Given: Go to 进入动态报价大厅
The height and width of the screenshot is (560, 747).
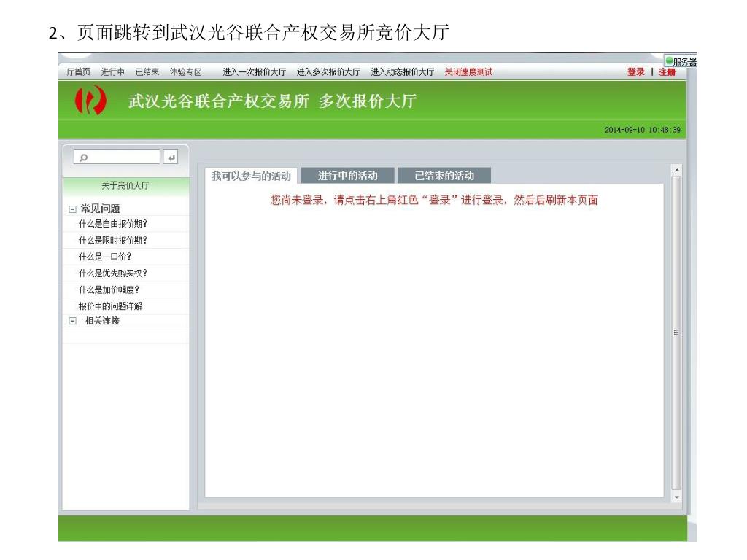Looking at the screenshot, I should 403,72.
